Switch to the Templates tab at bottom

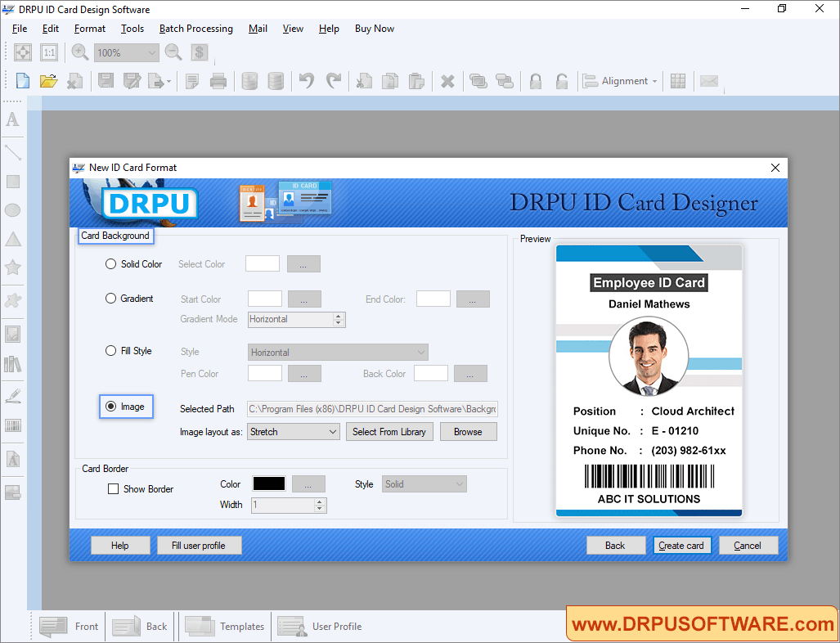pyautogui.click(x=224, y=627)
